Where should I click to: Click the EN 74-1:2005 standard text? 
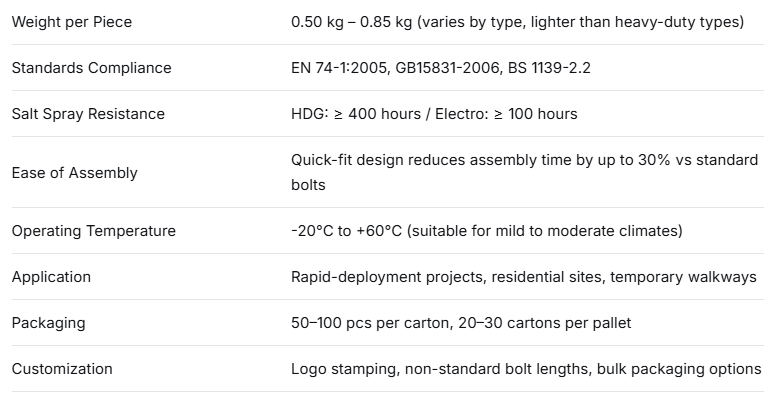(337, 68)
